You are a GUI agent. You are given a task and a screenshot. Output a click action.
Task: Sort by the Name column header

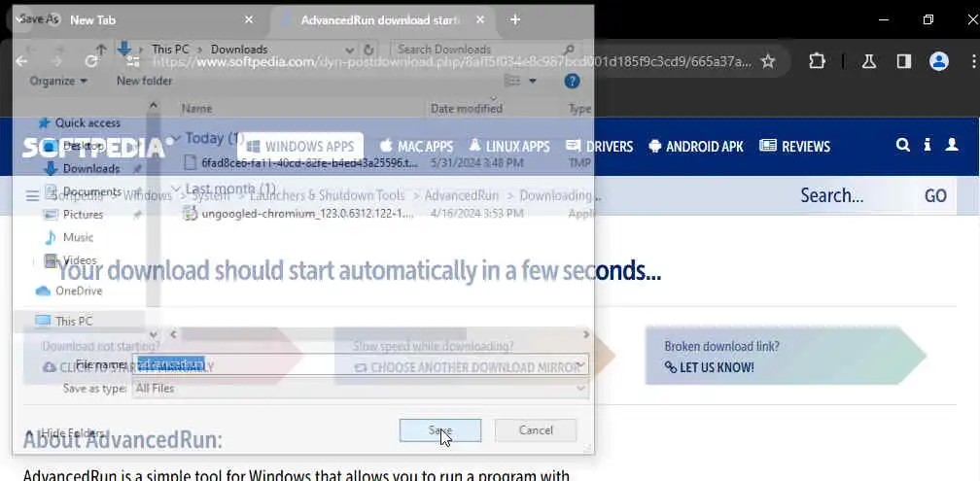click(x=196, y=109)
